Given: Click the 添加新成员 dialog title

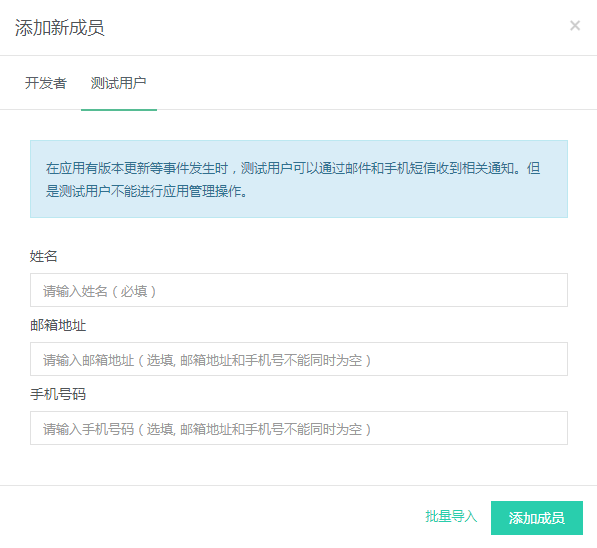Looking at the screenshot, I should (59, 28).
